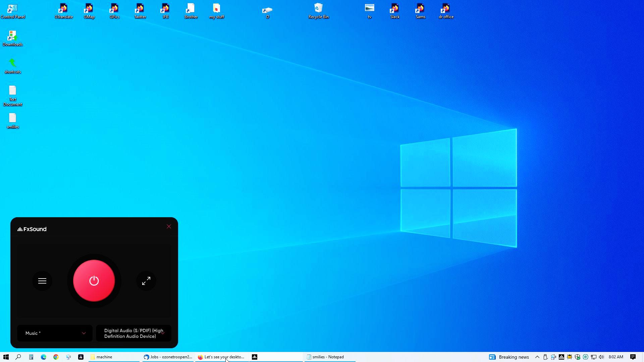Viewport: 644px width, 362px height.
Task: Select the Recycle Bin icon
Action: point(318,11)
